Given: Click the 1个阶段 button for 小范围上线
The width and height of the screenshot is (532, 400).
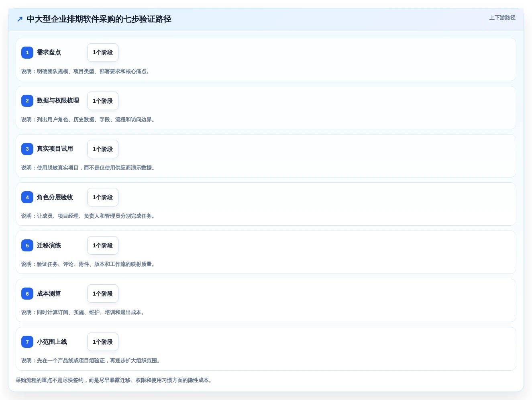Looking at the screenshot, I should coord(103,342).
